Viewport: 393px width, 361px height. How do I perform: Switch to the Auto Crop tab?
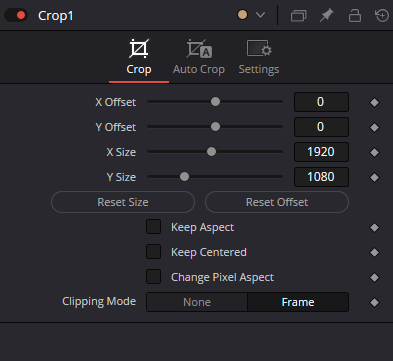click(x=199, y=57)
